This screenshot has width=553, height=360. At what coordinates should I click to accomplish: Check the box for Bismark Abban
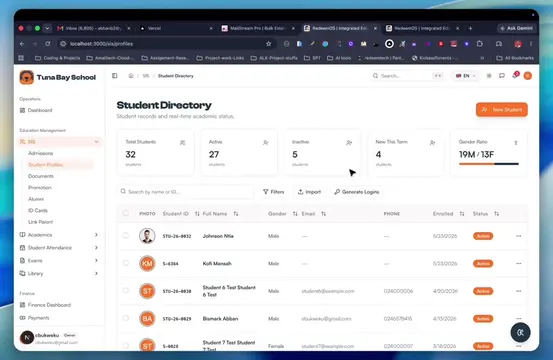click(x=126, y=318)
